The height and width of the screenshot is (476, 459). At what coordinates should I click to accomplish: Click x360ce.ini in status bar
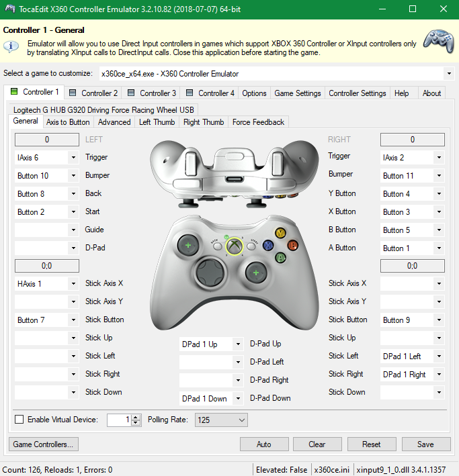click(x=331, y=470)
